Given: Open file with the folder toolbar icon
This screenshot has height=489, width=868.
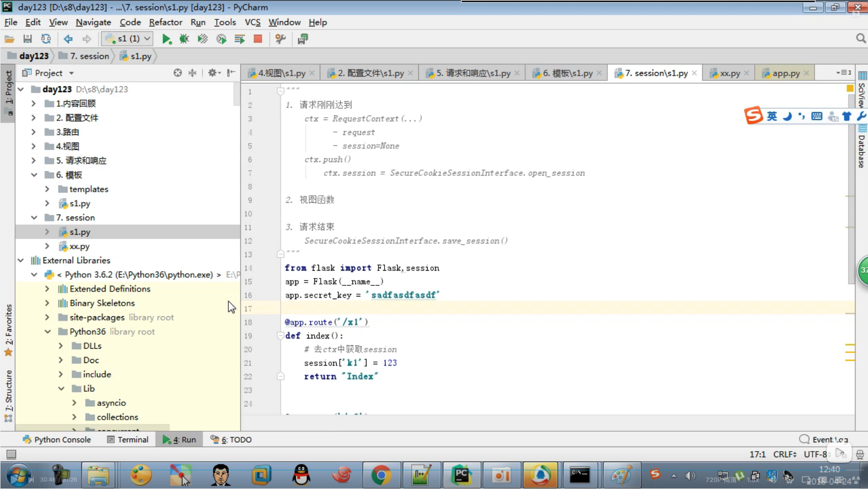Looking at the screenshot, I should 9,39.
